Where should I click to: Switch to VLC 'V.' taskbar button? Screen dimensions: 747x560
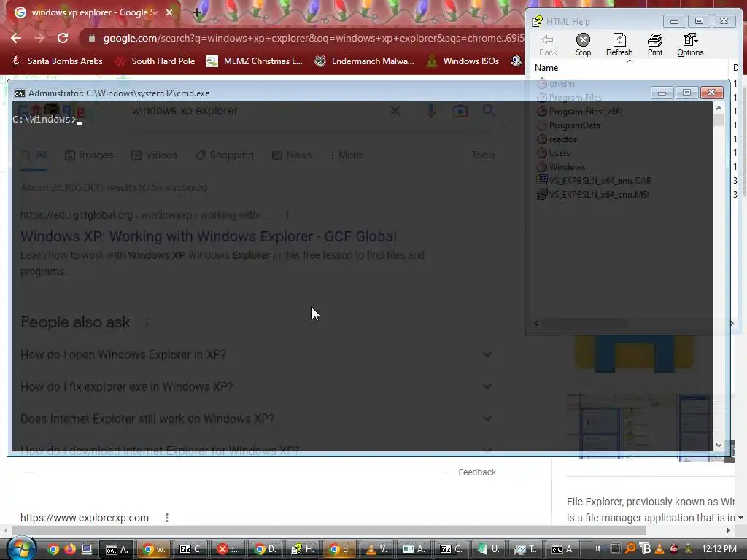pos(376,550)
